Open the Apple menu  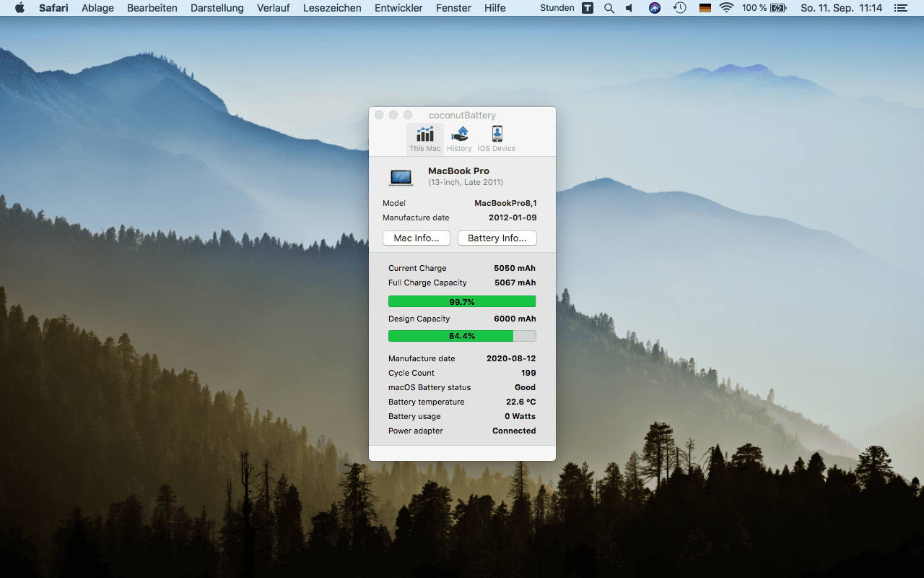pos(19,8)
